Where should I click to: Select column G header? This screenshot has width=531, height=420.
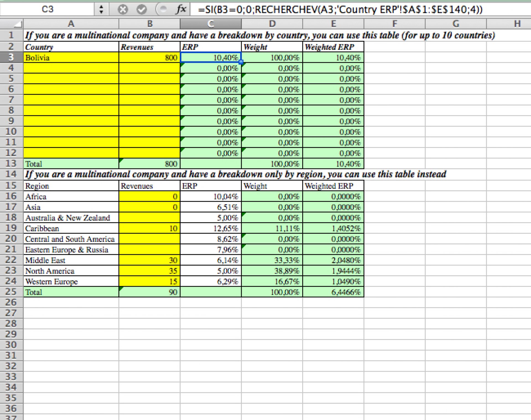(456, 24)
